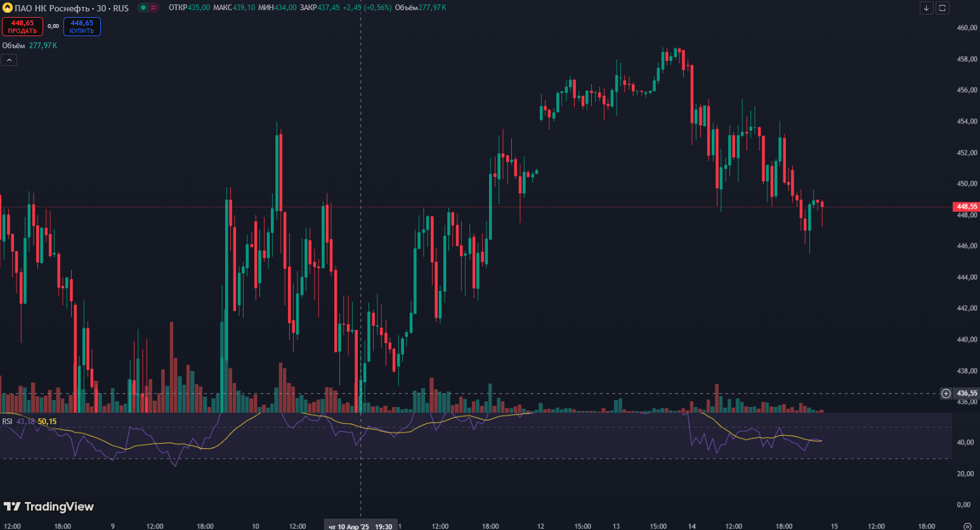This screenshot has width=980, height=530.
Task: Click the 10 Апр '25 19:30 date label
Action: pos(360,526)
